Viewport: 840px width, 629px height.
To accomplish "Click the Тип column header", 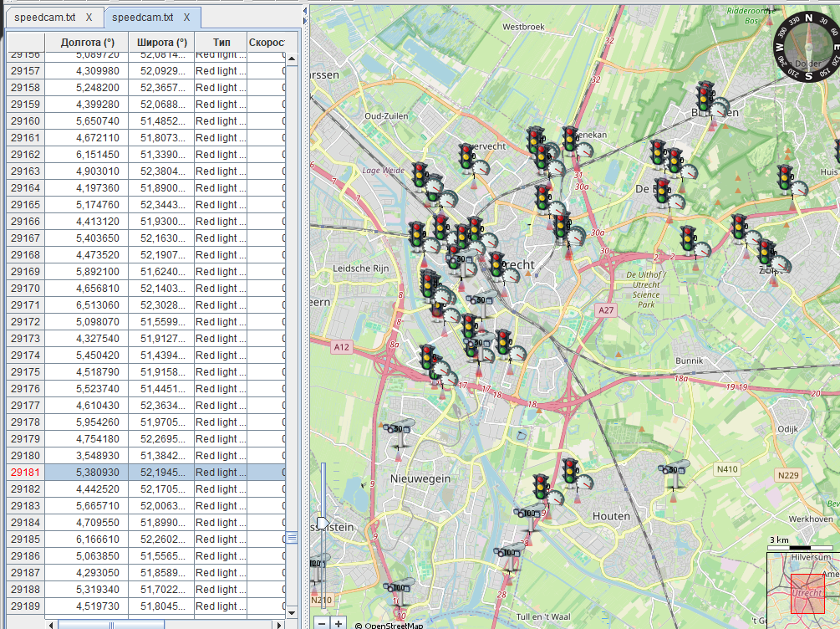I will [221, 43].
